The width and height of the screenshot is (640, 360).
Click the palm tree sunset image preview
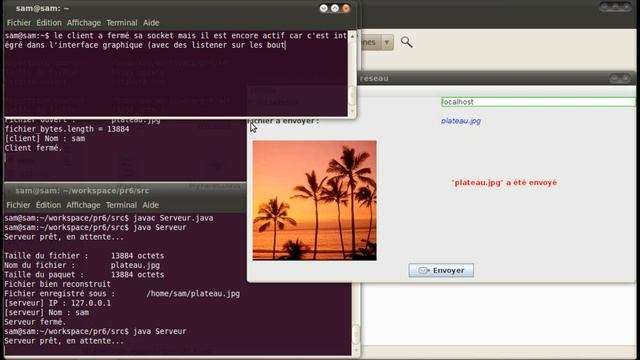pos(314,200)
